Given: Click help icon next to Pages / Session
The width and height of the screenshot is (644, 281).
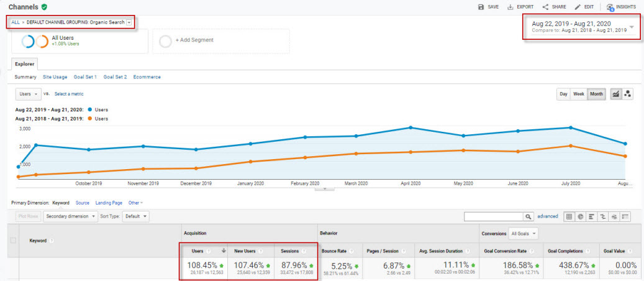Looking at the screenshot, I should (x=404, y=251).
